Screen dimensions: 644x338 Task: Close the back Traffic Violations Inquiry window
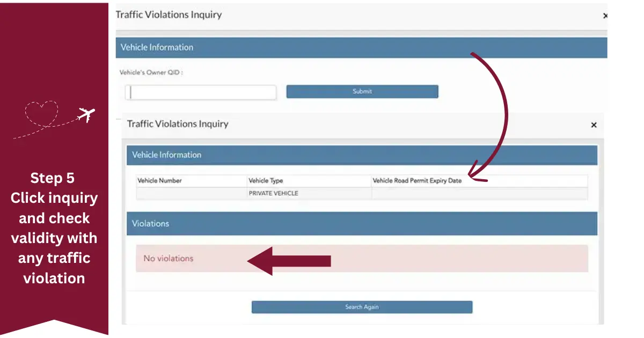click(605, 16)
